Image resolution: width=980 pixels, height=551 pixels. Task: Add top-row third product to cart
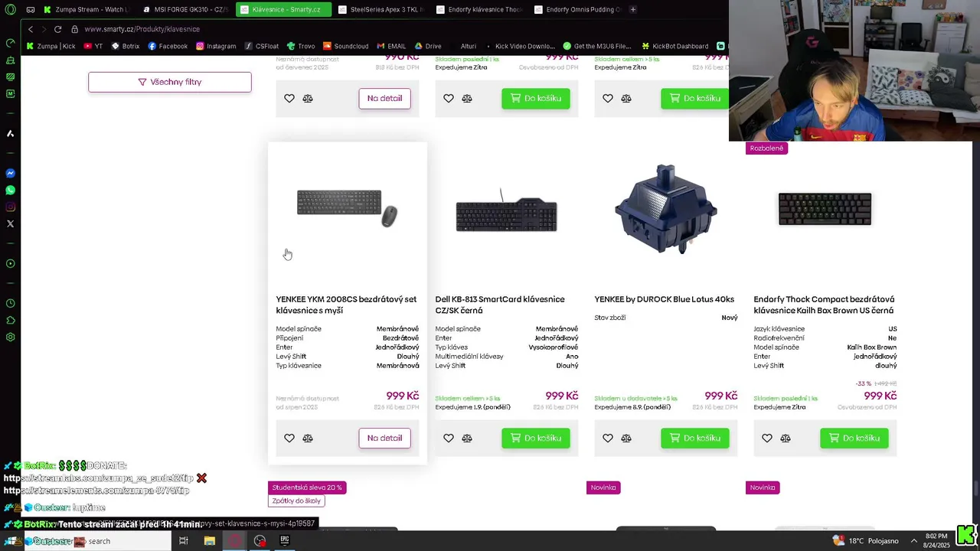695,98
